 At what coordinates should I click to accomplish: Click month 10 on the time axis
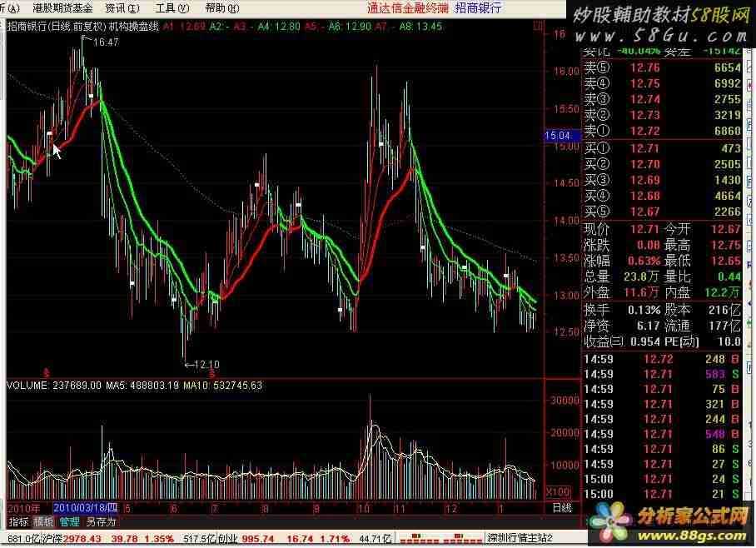[x=364, y=508]
